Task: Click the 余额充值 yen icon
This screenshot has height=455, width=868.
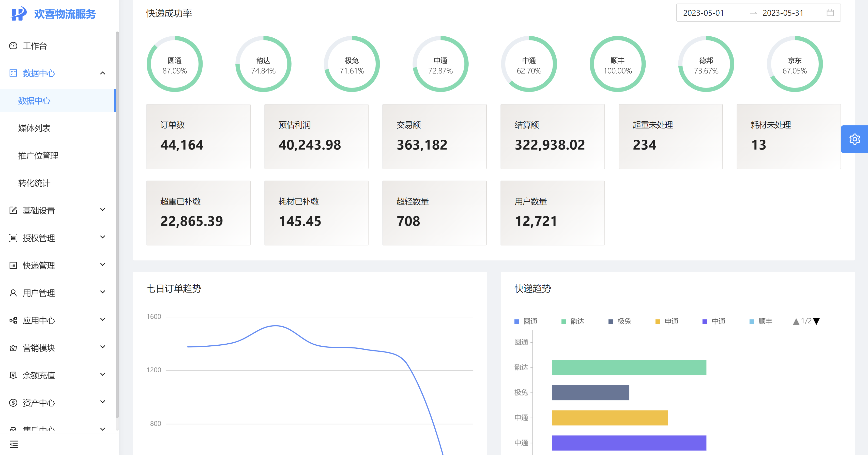Action: click(x=13, y=375)
